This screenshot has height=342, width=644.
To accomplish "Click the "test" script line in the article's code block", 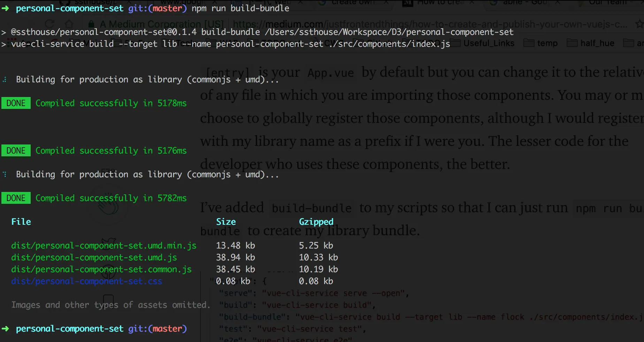I will point(292,329).
